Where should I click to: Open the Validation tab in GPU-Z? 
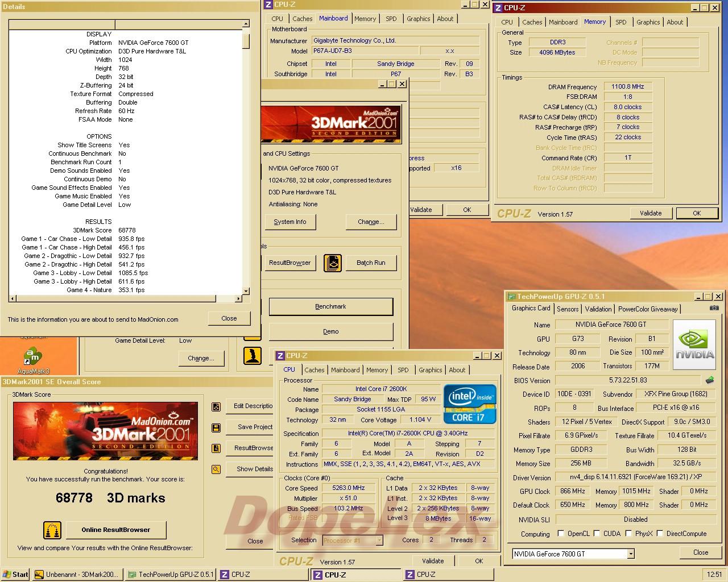tap(598, 309)
